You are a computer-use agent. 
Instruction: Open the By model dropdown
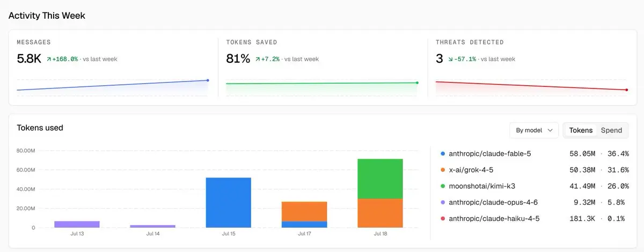pyautogui.click(x=534, y=130)
